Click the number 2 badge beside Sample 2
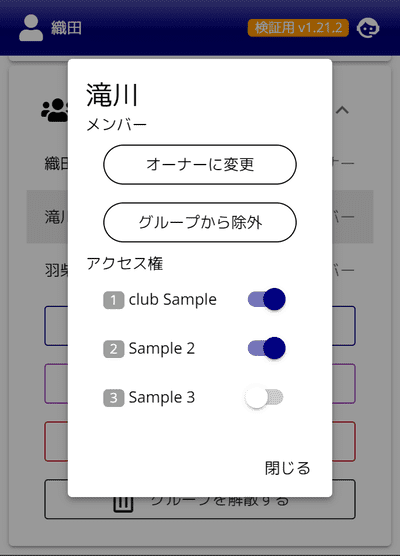The width and height of the screenshot is (400, 556). pyautogui.click(x=113, y=349)
